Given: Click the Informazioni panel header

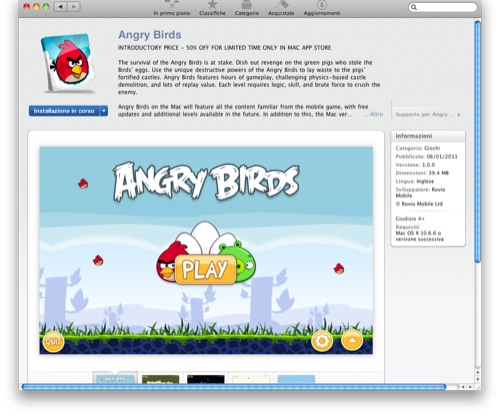Looking at the screenshot, I should 428,136.
